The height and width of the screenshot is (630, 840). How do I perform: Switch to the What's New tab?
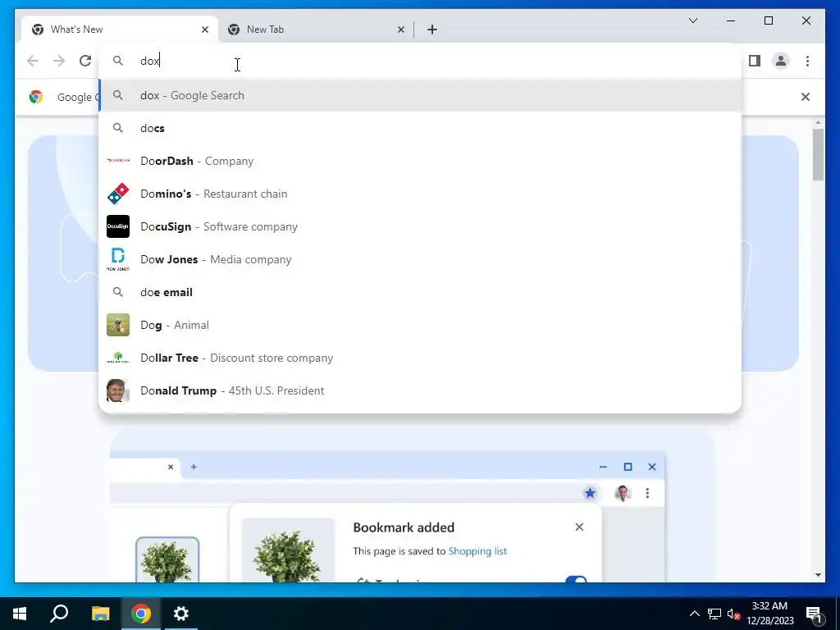click(120, 30)
